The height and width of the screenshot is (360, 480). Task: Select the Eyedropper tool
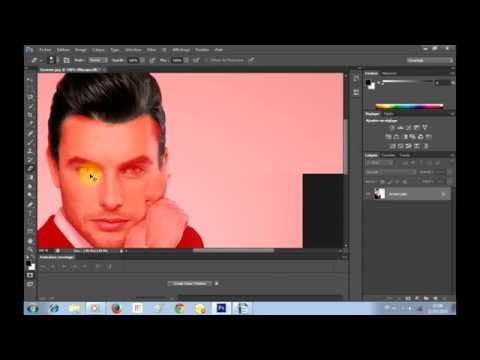coord(30,124)
